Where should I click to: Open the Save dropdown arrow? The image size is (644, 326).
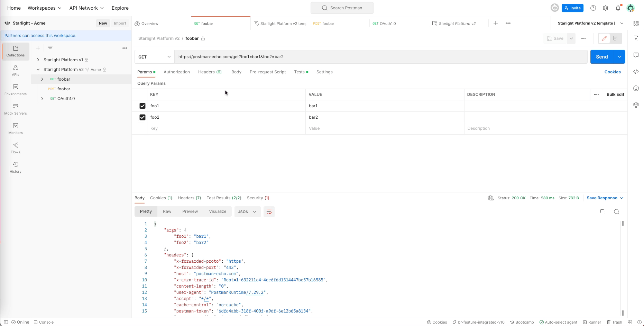(571, 38)
